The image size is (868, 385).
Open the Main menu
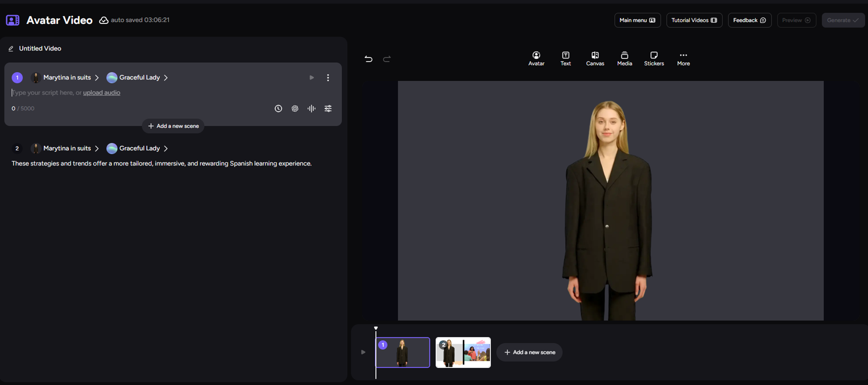pyautogui.click(x=637, y=20)
